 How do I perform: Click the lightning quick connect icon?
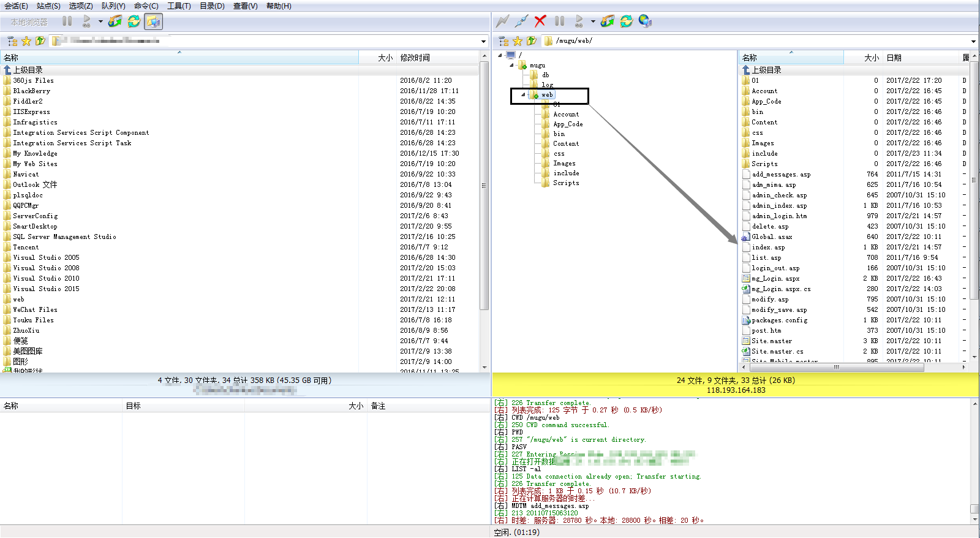point(502,21)
